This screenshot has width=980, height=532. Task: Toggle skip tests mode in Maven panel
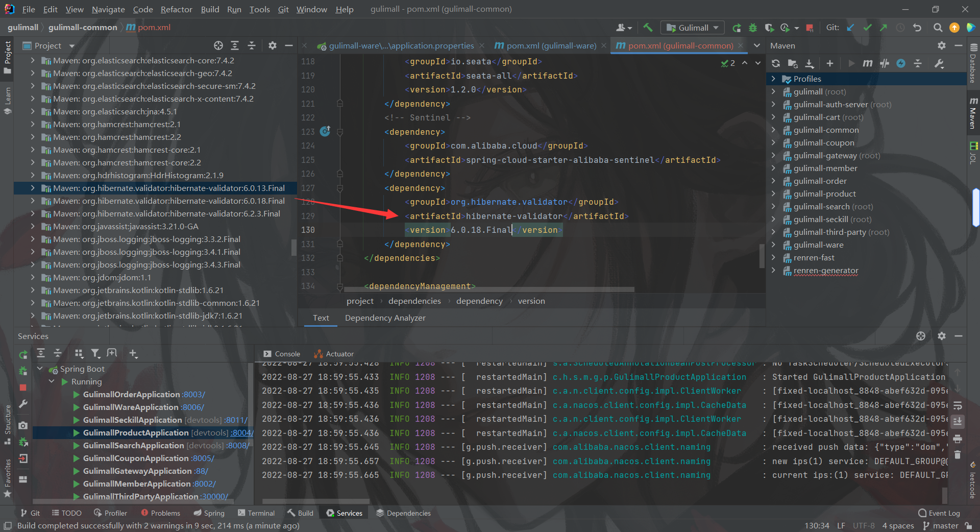point(885,63)
